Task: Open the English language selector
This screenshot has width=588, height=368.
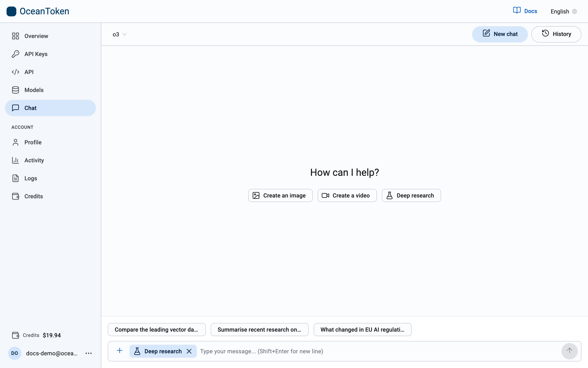Action: point(564,11)
